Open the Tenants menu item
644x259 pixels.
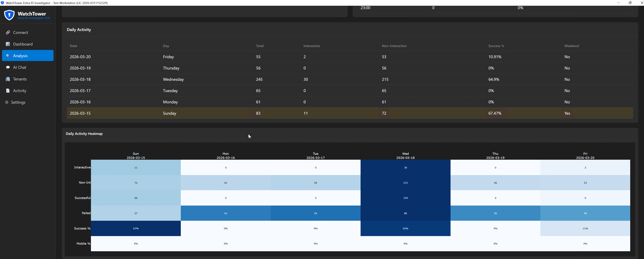click(x=20, y=79)
